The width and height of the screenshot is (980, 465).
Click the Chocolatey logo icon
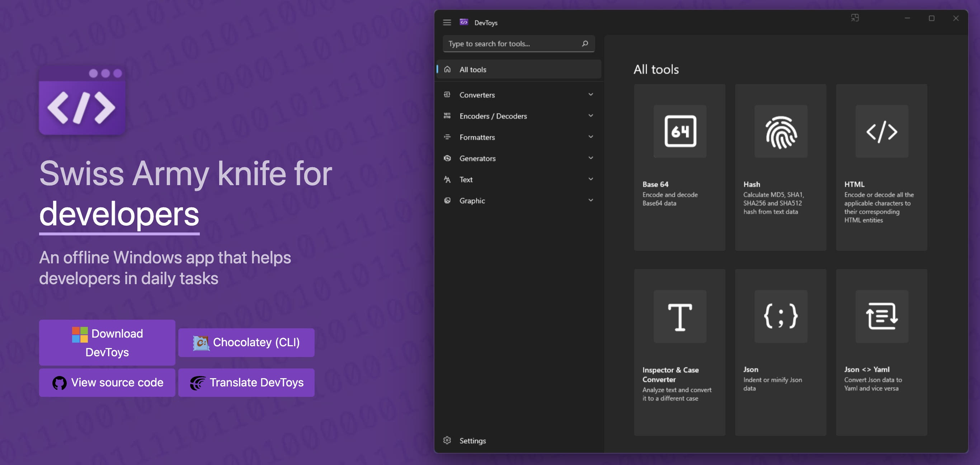point(201,343)
